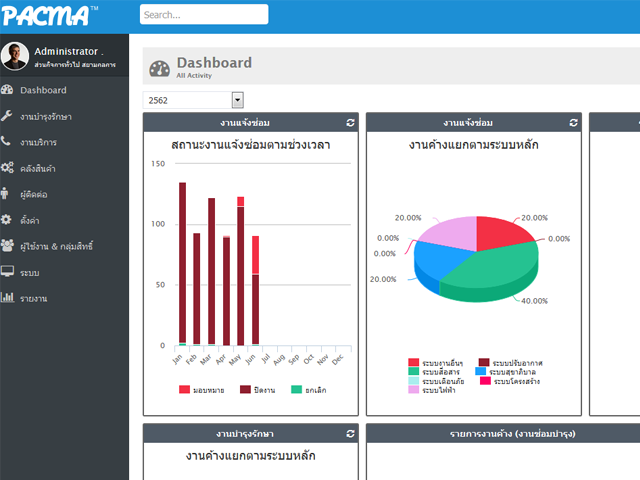Click the gears icon for คลังสินค้า
The image size is (640, 480).
(8, 168)
